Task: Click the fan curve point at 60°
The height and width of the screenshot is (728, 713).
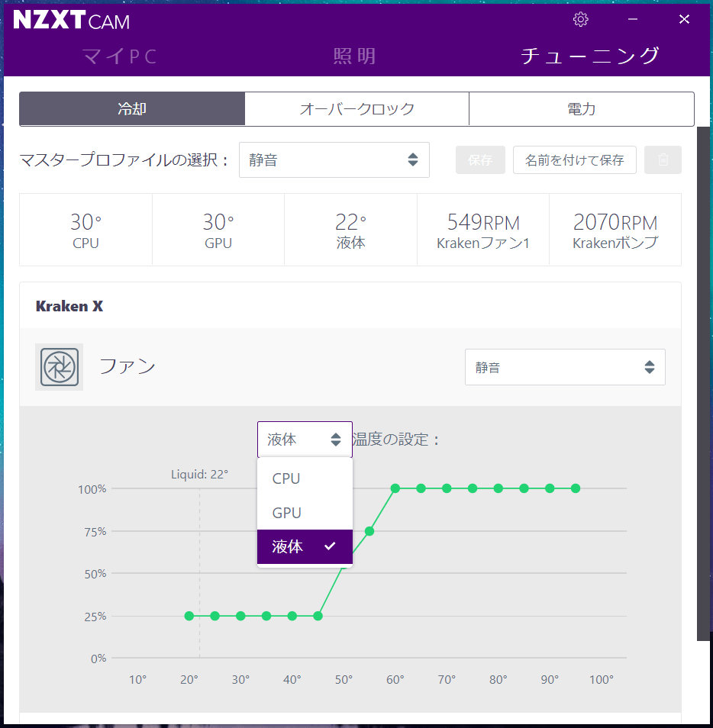Action: tap(395, 488)
